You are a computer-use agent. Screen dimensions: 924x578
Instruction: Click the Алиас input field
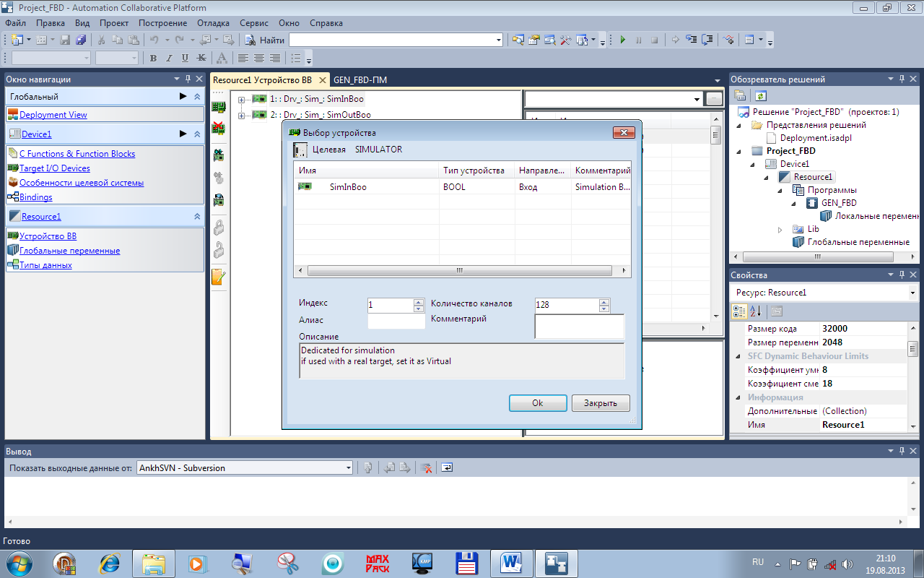(396, 322)
